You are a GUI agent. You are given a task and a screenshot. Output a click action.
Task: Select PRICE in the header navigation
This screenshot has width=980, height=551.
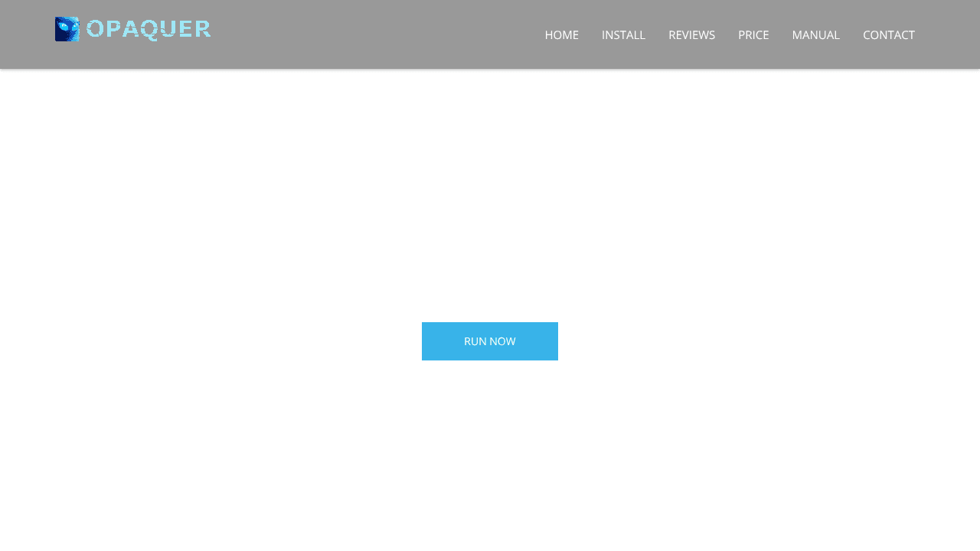pos(753,34)
